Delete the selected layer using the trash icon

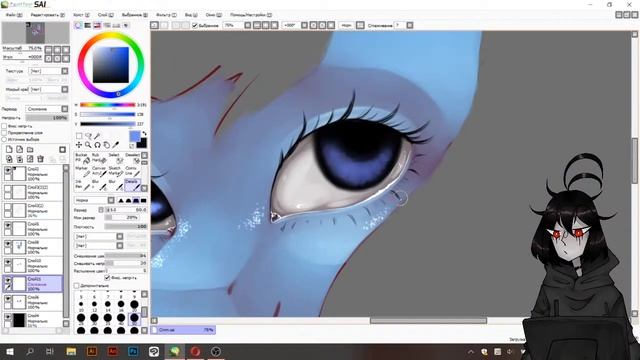pyautogui.click(x=40, y=159)
